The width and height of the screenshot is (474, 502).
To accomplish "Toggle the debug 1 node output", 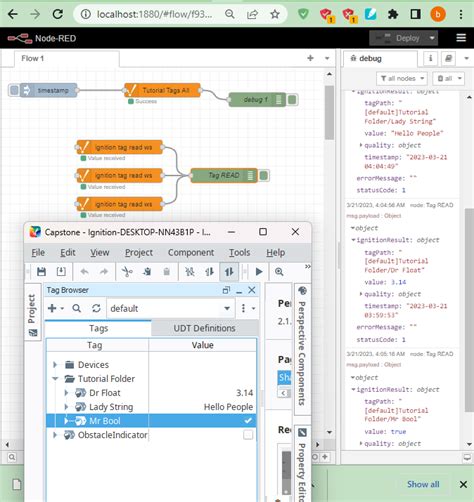I will (x=292, y=100).
